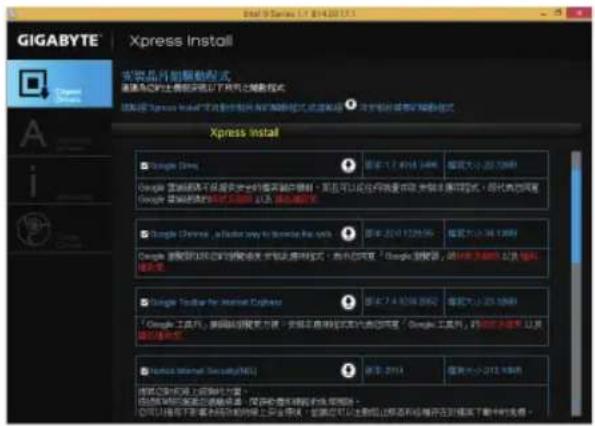Click the GIGABYTE logo
Screen dimensions: 595x426
coord(59,41)
